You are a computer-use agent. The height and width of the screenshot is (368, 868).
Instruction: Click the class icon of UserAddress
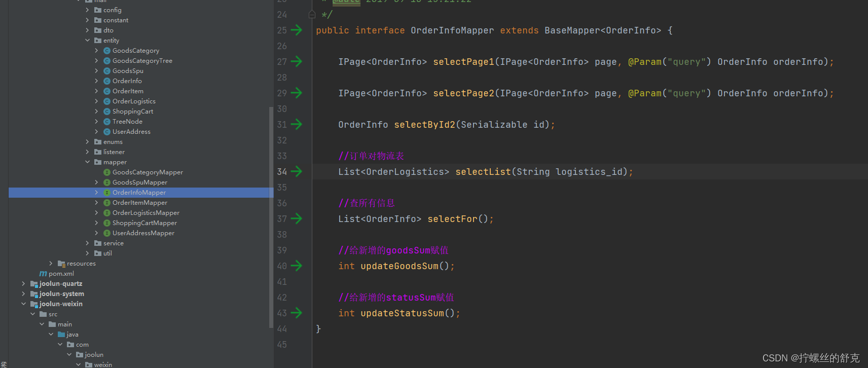pyautogui.click(x=107, y=132)
